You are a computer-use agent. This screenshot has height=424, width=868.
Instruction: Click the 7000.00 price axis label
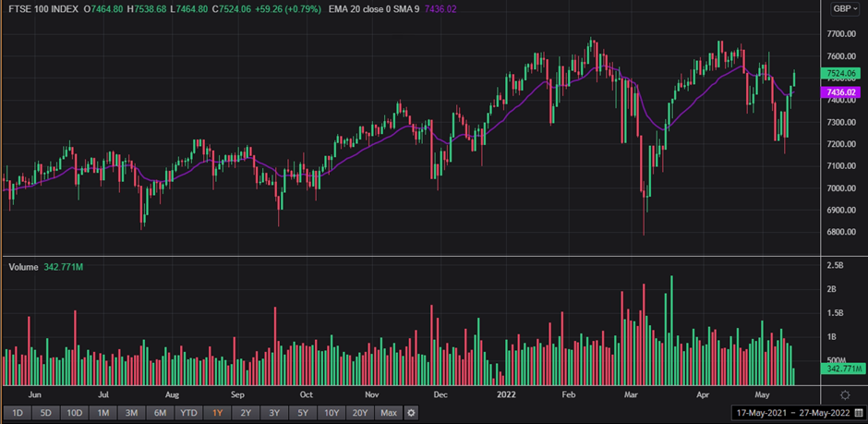pos(841,188)
